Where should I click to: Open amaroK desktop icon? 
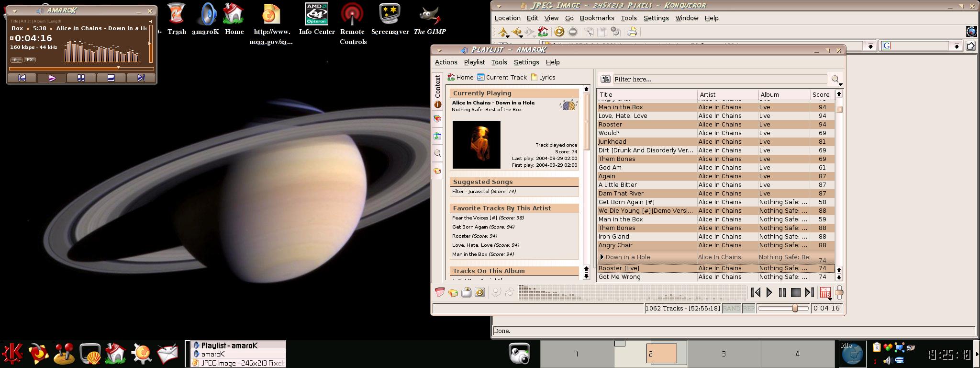(206, 19)
